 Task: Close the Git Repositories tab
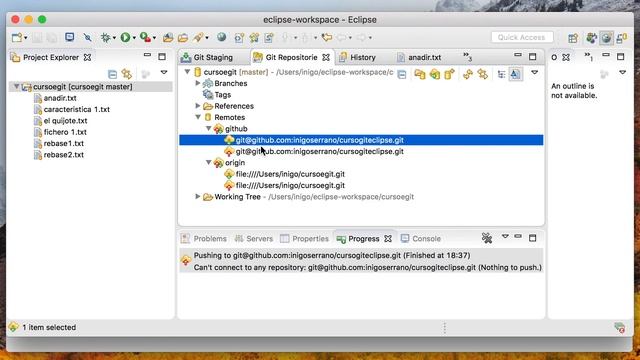(x=326, y=58)
